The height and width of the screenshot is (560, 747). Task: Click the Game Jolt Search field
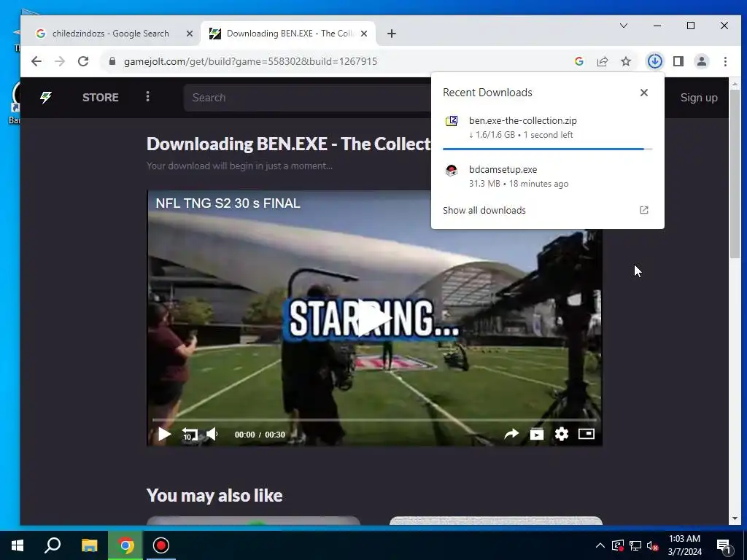click(307, 97)
